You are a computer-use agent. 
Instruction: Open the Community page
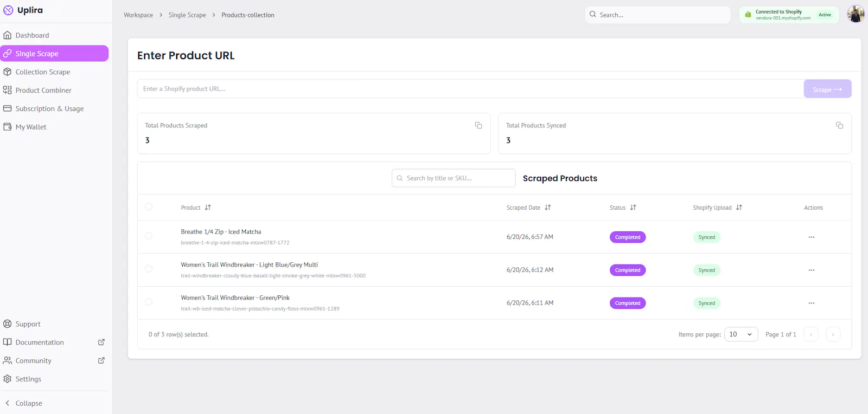click(33, 361)
